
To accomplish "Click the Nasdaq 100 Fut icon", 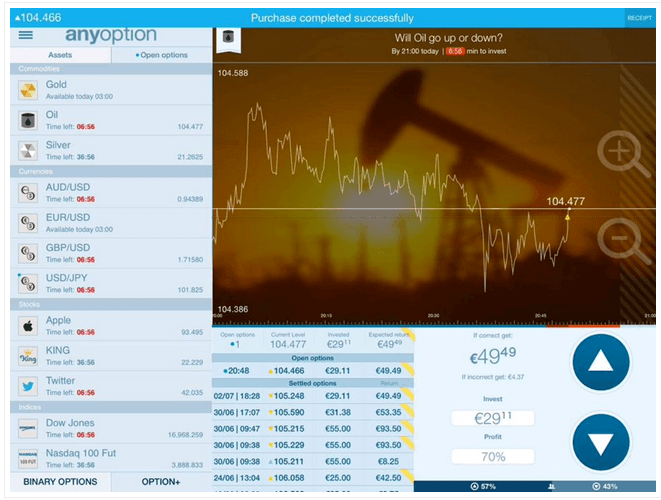I will (28, 459).
